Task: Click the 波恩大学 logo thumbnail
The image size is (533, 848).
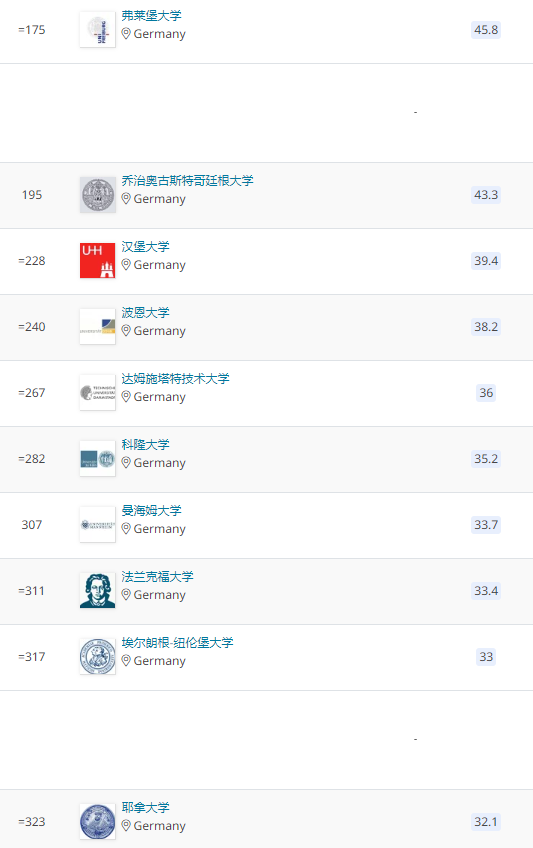Action: coord(97,327)
